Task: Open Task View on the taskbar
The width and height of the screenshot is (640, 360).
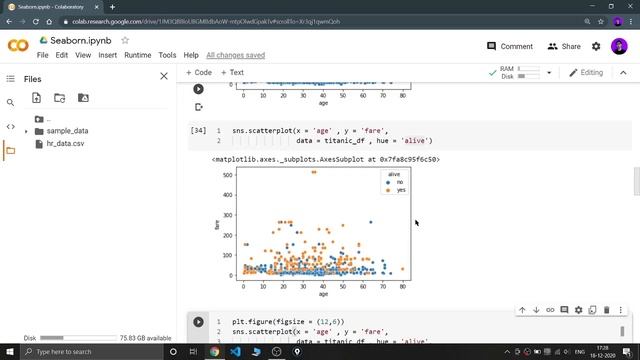Action: 193,351
